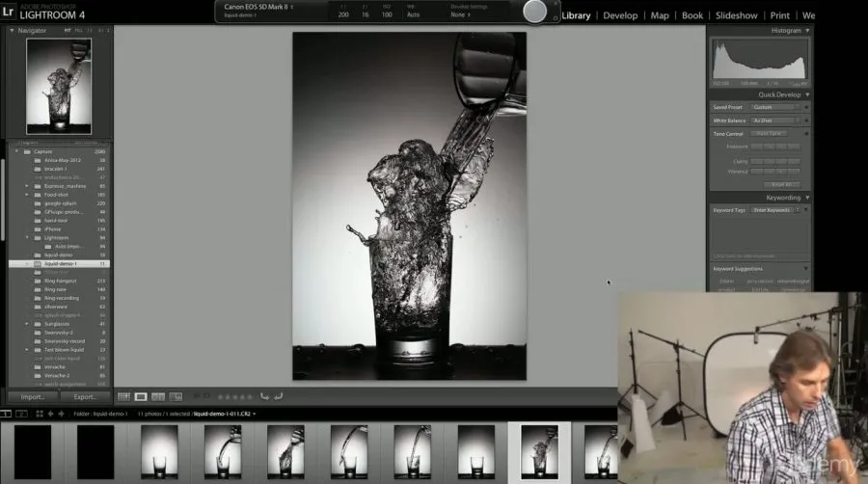Set star rating on the toolbar
The width and height of the screenshot is (868, 484).
(x=236, y=396)
